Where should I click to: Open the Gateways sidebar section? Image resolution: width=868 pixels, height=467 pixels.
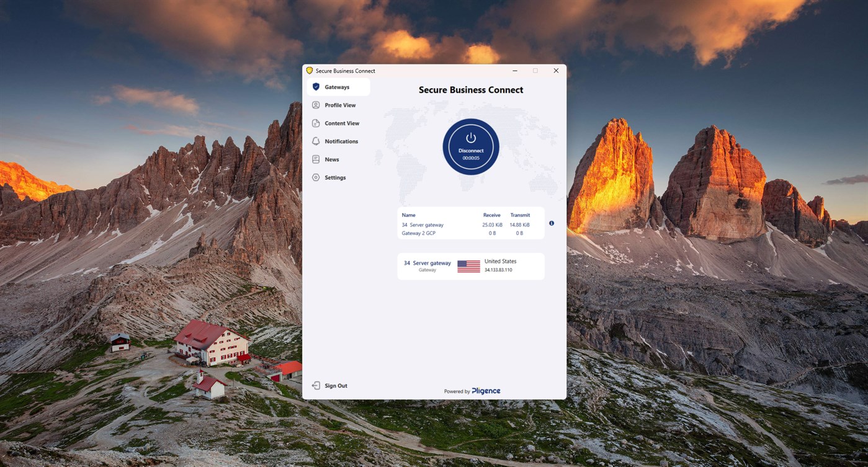click(x=338, y=87)
